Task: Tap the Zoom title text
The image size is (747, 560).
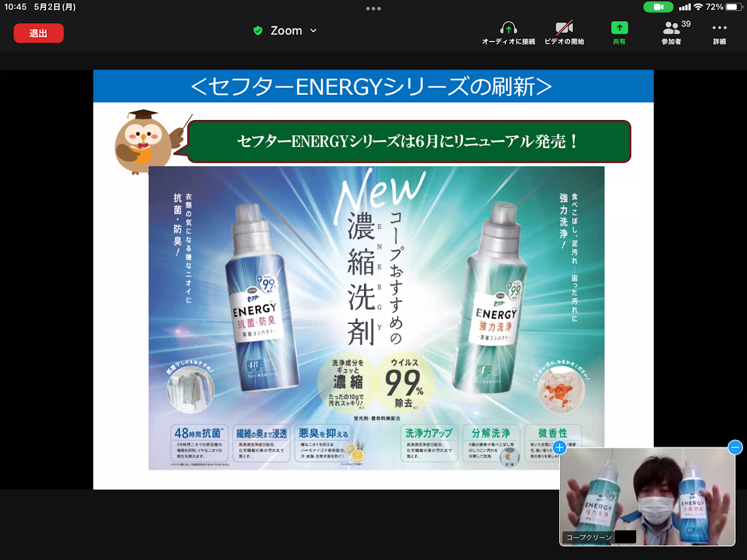Action: coord(286,30)
